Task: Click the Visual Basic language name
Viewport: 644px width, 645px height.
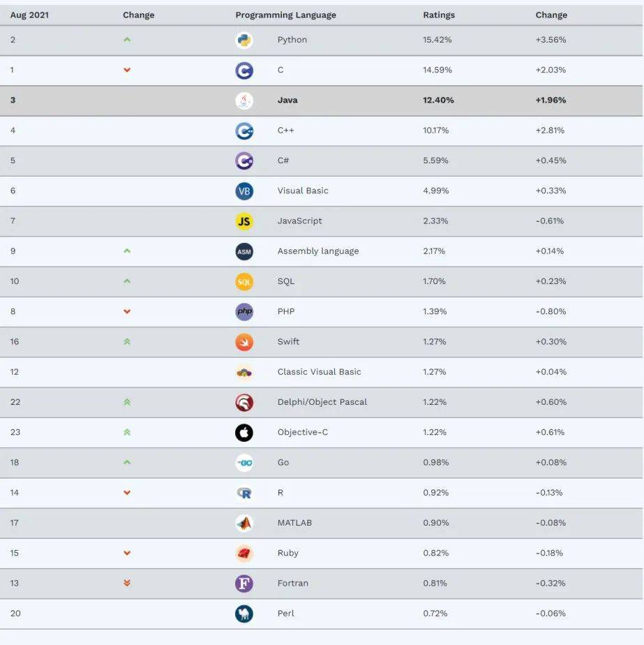Action: (303, 191)
